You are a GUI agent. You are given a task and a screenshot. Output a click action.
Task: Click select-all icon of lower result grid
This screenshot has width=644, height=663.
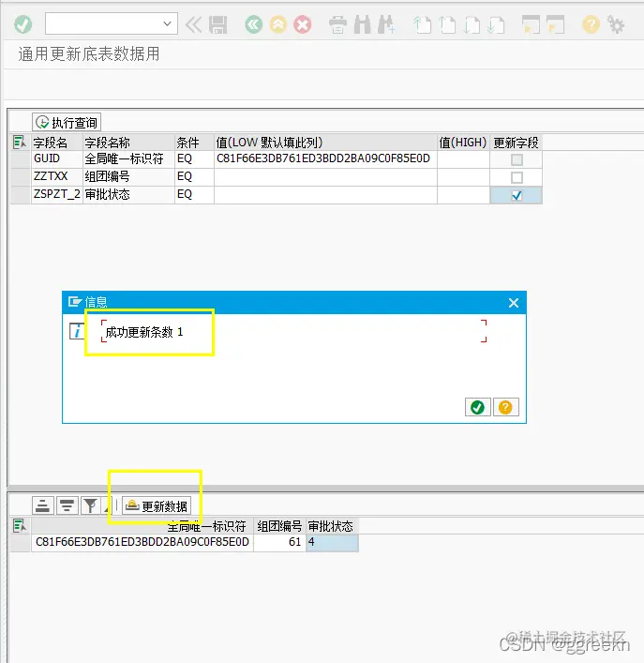(x=20, y=525)
